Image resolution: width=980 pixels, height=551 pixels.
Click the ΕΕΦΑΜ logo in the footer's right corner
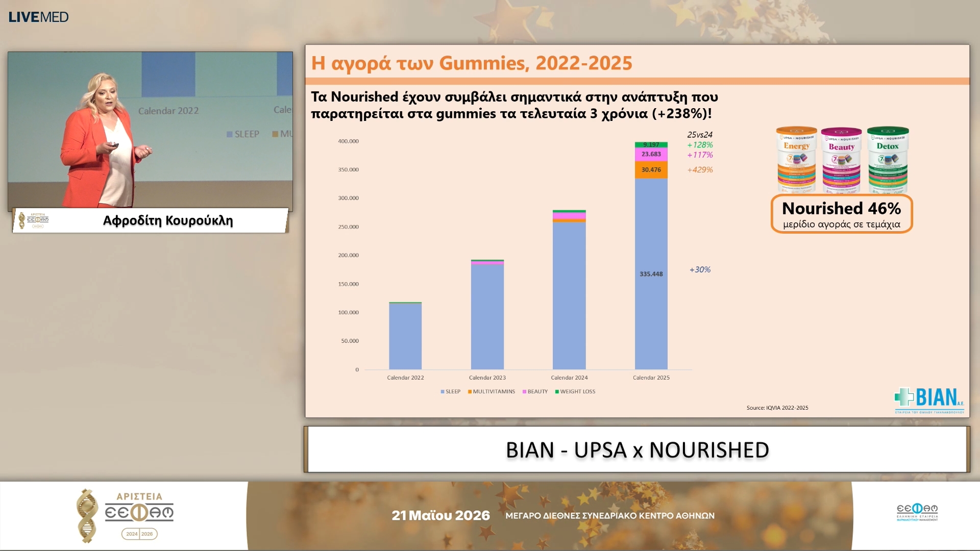point(917,512)
